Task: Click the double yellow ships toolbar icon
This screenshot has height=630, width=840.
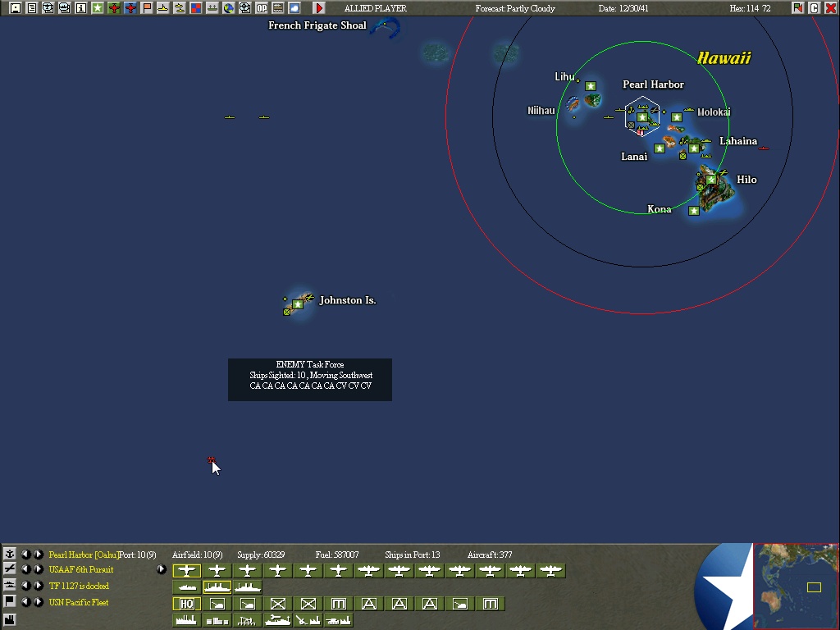Action: click(180, 8)
